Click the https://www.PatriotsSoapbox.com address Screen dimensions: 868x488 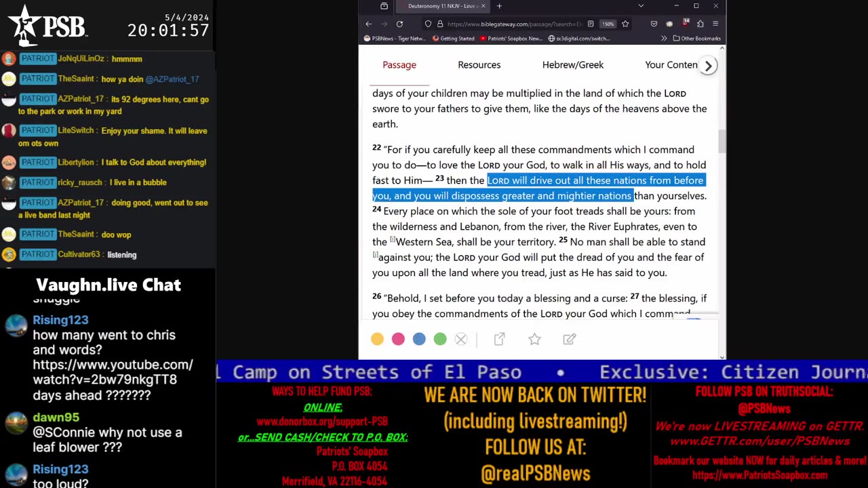(759, 475)
